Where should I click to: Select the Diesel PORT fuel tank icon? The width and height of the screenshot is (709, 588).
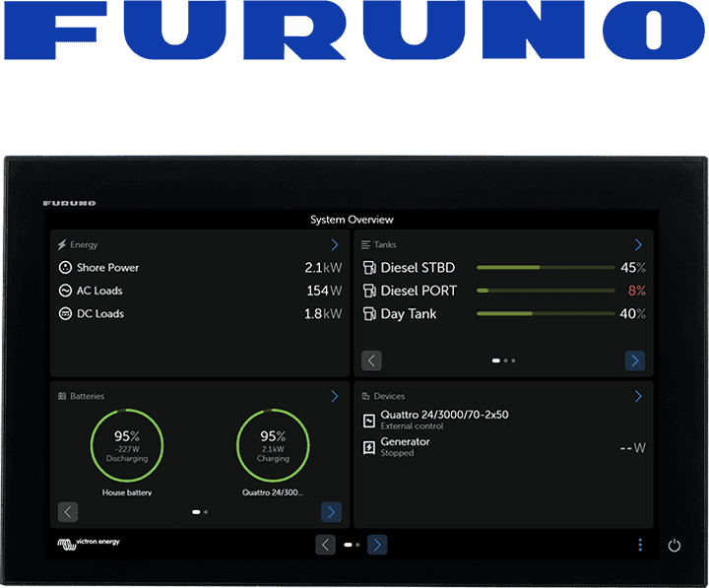click(x=369, y=291)
